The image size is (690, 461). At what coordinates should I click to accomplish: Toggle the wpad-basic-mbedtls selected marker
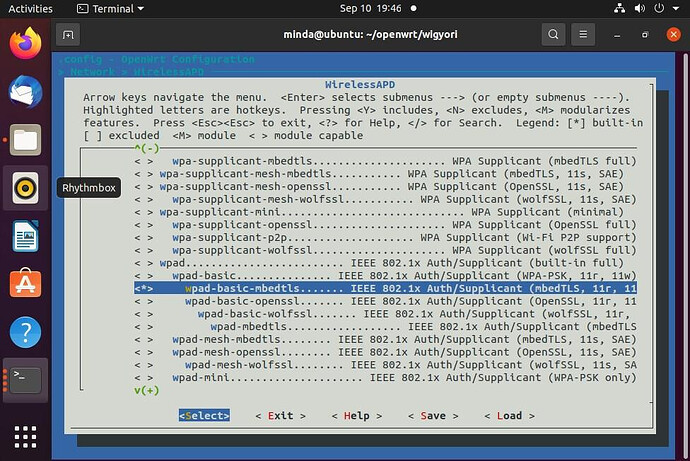coord(144,289)
